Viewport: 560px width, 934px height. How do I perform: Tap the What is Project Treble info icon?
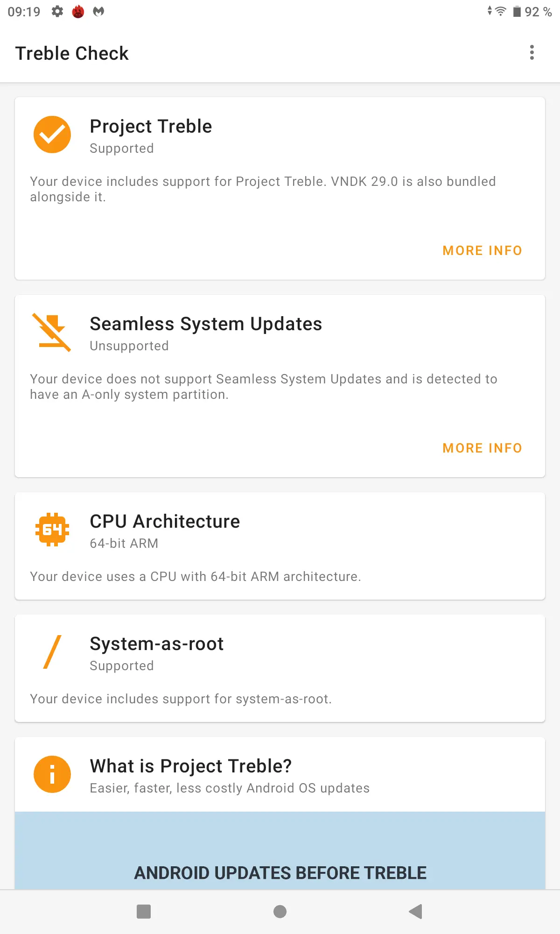click(x=52, y=774)
